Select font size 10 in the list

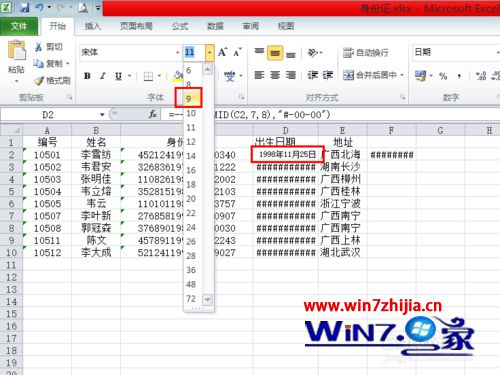coord(193,113)
